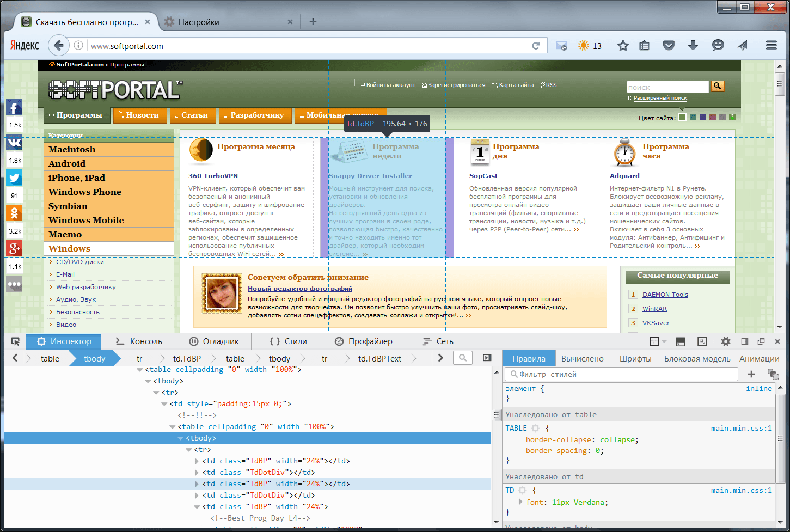Select td.TdBPText in the breadcrumbs

379,358
